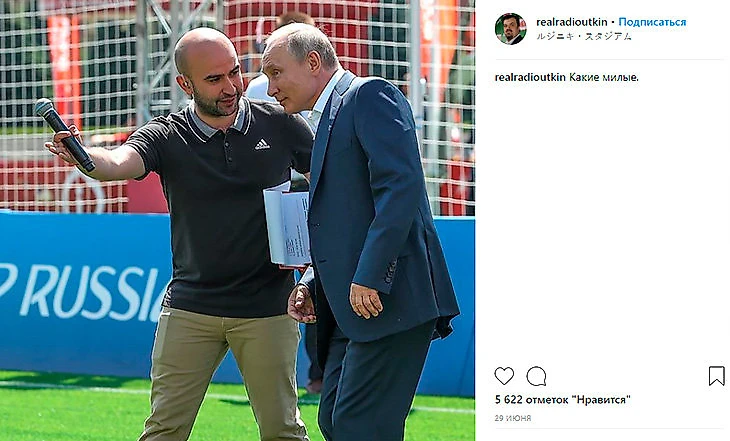Open the realradioutkin username in the header
The image size is (730, 441).
click(571, 22)
